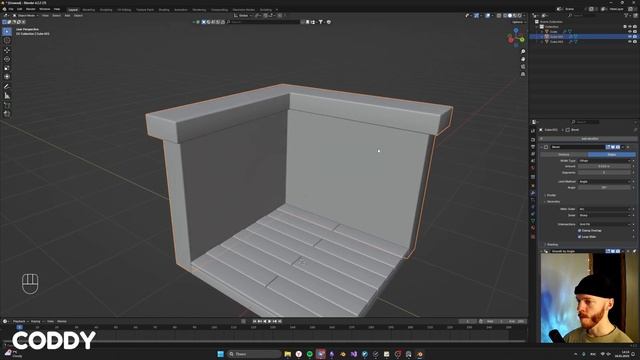Image resolution: width=640 pixels, height=360 pixels.
Task: Open the Physics properties tab icon
Action: [533, 207]
